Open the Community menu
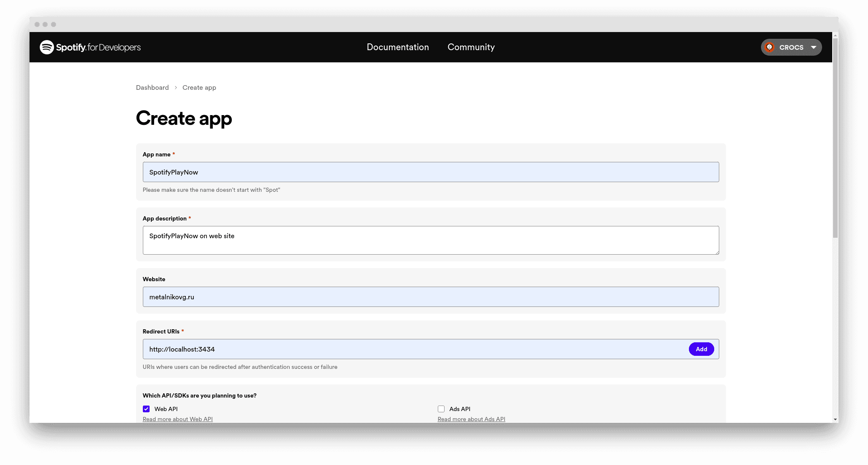868x465 pixels. pos(471,47)
